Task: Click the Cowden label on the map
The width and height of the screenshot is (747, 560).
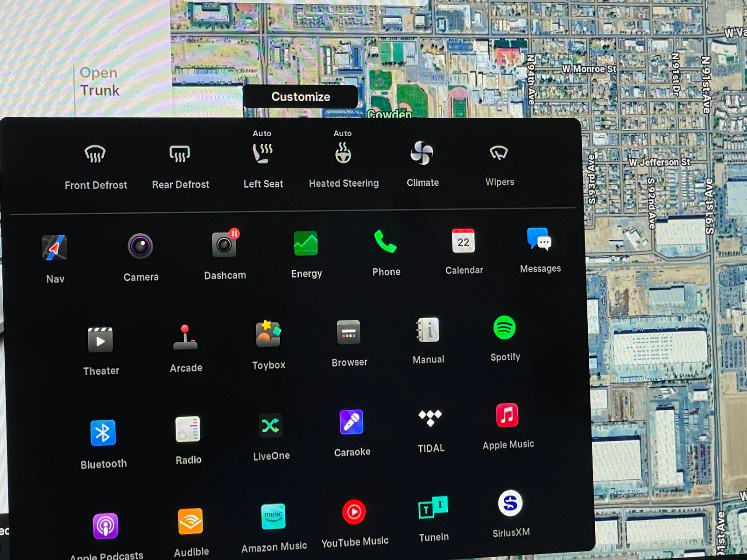Action: pyautogui.click(x=389, y=114)
